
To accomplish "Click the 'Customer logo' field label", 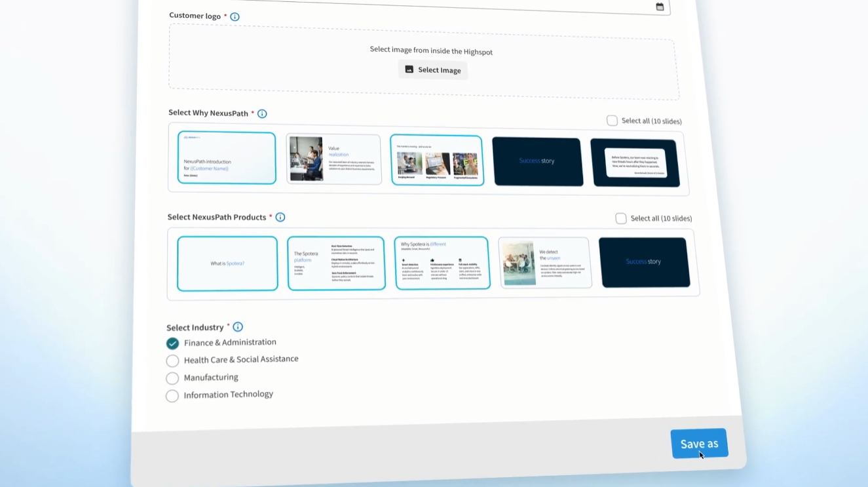I will click(195, 15).
